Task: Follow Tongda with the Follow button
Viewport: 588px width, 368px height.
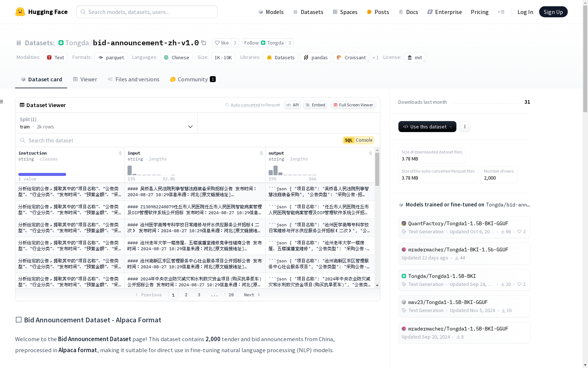Action: click(264, 43)
